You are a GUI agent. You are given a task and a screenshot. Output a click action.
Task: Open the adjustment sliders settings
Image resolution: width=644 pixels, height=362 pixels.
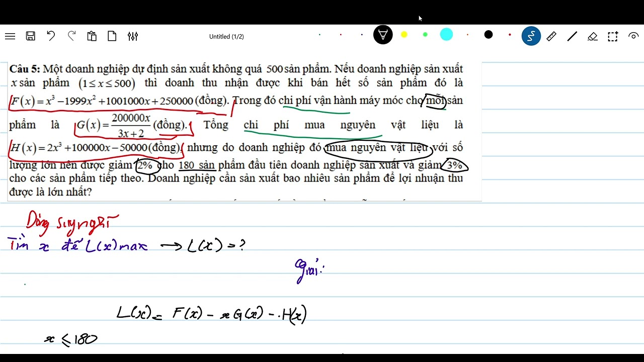point(133,36)
